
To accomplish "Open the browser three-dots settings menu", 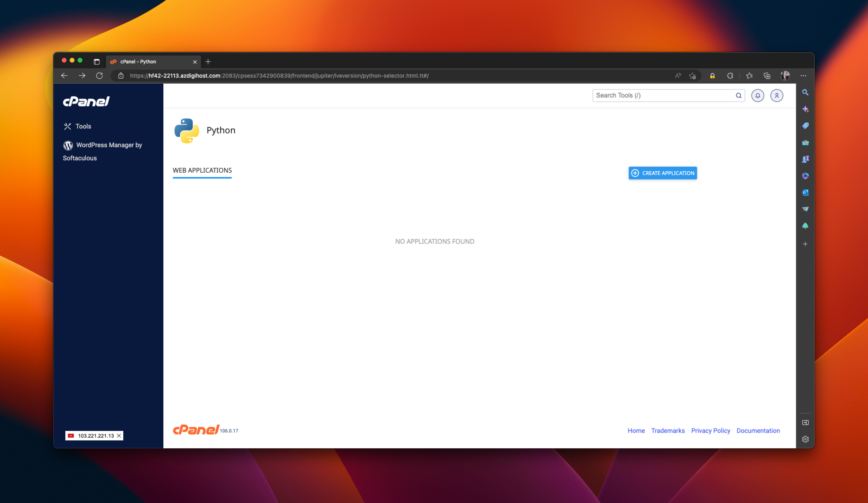I will [x=803, y=76].
